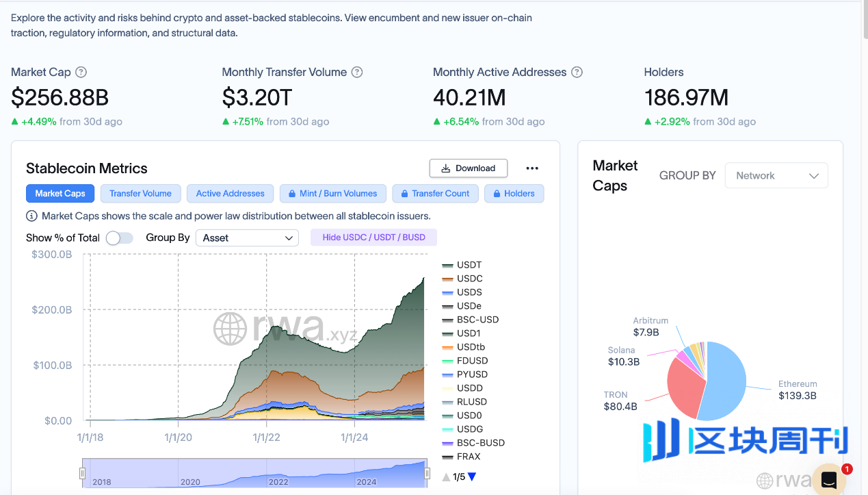
Task: Click the lock icon on Transfer Count
Action: pyautogui.click(x=405, y=194)
